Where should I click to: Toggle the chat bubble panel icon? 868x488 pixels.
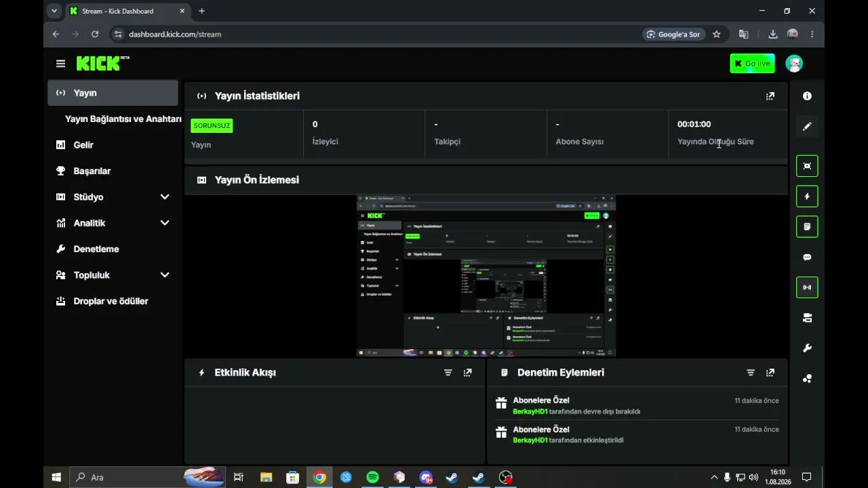pyautogui.click(x=807, y=258)
